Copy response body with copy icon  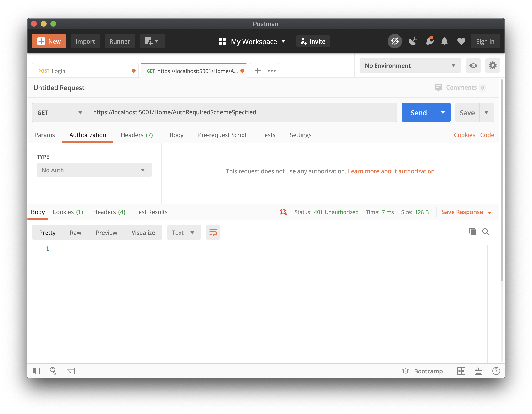click(x=473, y=231)
